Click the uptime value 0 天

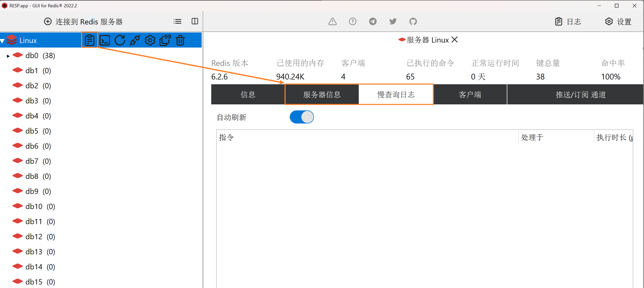(478, 77)
